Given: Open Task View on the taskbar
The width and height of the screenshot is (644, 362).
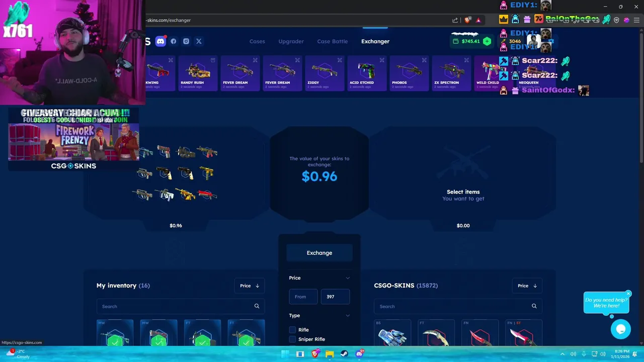Looking at the screenshot, I should (300, 354).
